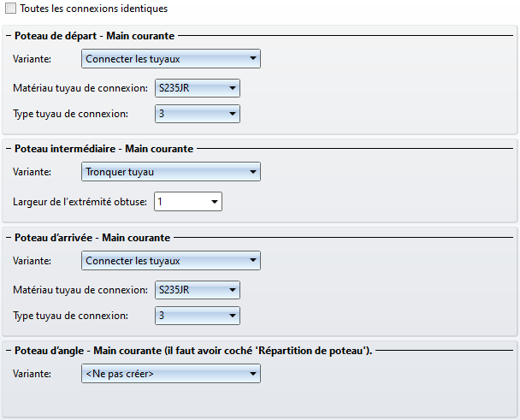Click 'Variante' label in Poteau d'angle section

point(32,374)
